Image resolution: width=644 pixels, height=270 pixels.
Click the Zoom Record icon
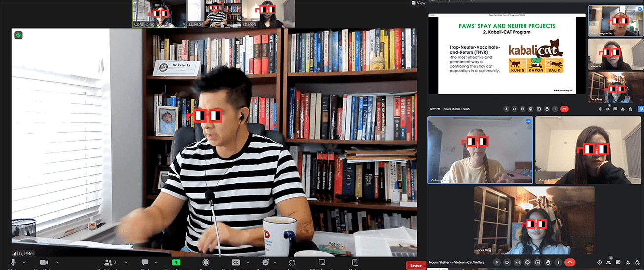click(206, 262)
